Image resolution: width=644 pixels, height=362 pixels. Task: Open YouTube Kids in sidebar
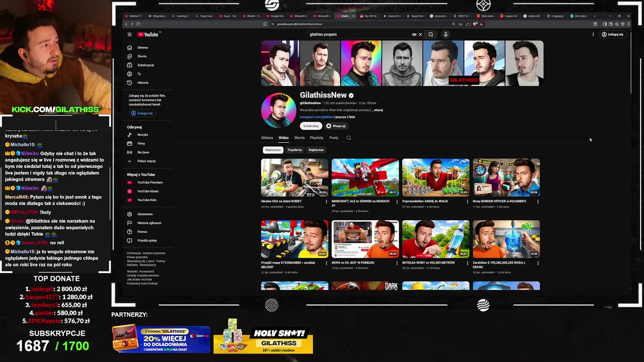[x=146, y=200]
